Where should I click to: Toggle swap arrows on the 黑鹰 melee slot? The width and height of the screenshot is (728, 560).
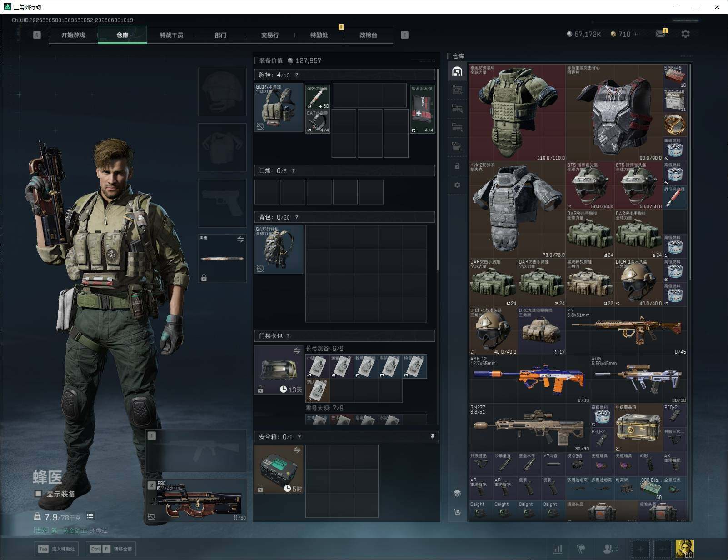tap(240, 239)
